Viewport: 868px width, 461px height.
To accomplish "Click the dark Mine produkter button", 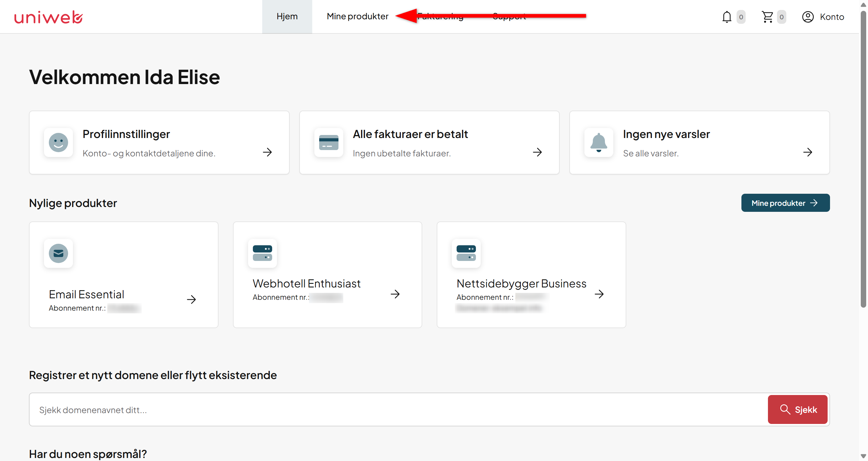I will click(x=785, y=203).
